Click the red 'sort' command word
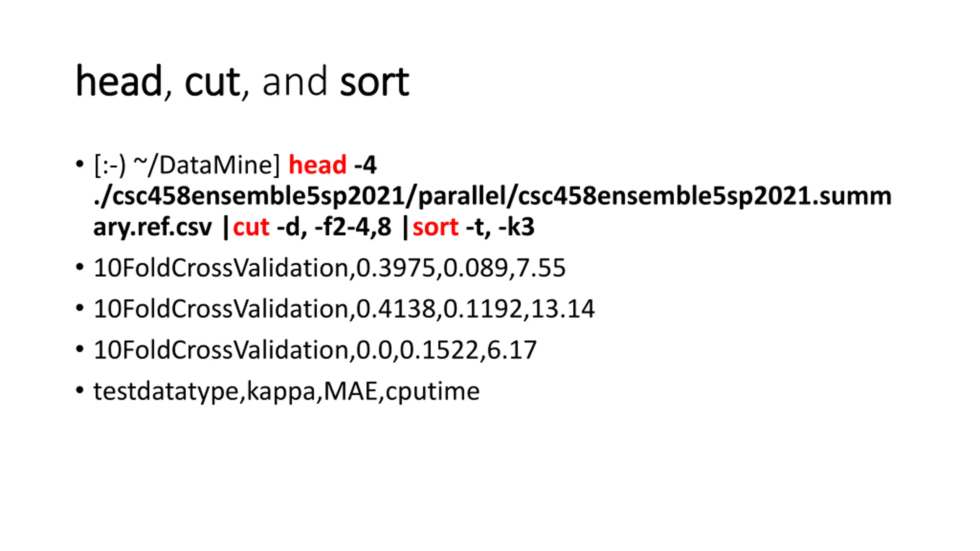 click(436, 227)
